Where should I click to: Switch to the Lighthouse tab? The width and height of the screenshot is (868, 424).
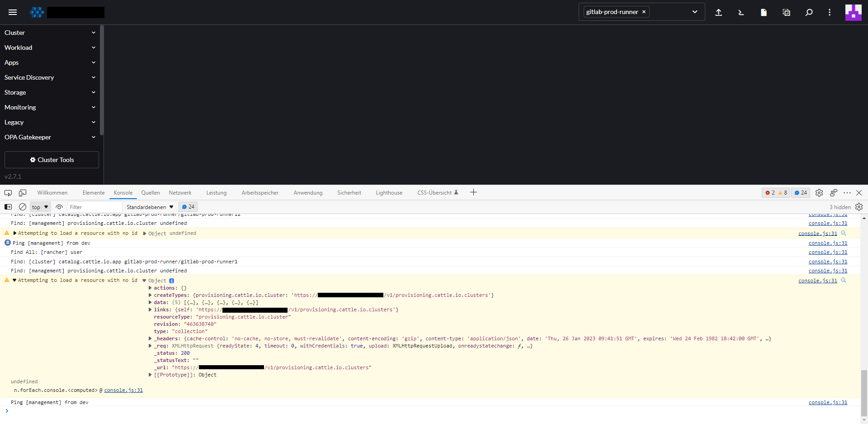(388, 192)
